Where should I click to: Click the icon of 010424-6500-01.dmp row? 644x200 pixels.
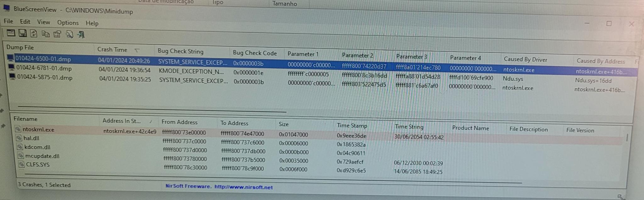[x=11, y=58]
